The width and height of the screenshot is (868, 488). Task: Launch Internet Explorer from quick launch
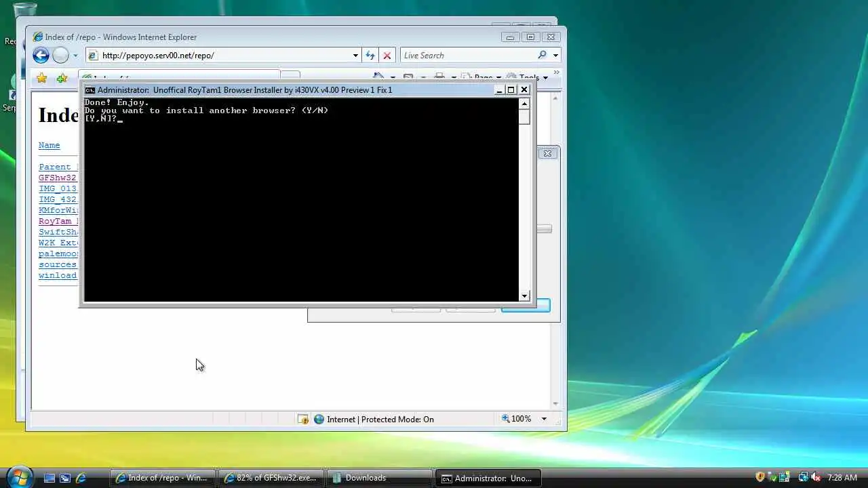[x=81, y=478]
